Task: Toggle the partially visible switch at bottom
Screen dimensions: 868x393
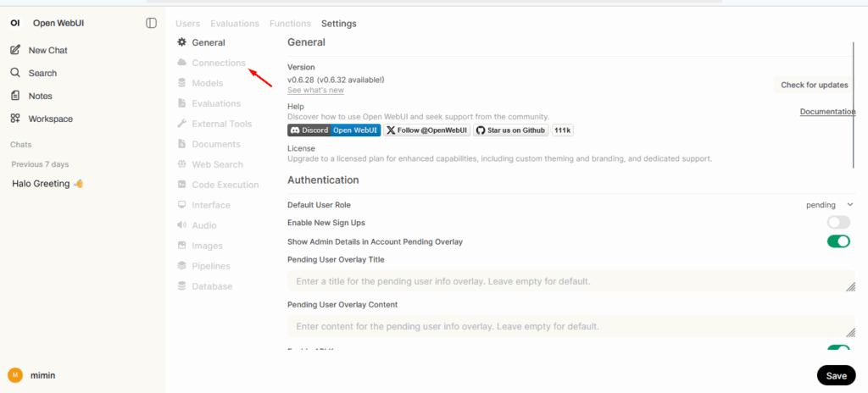Action: 838,349
